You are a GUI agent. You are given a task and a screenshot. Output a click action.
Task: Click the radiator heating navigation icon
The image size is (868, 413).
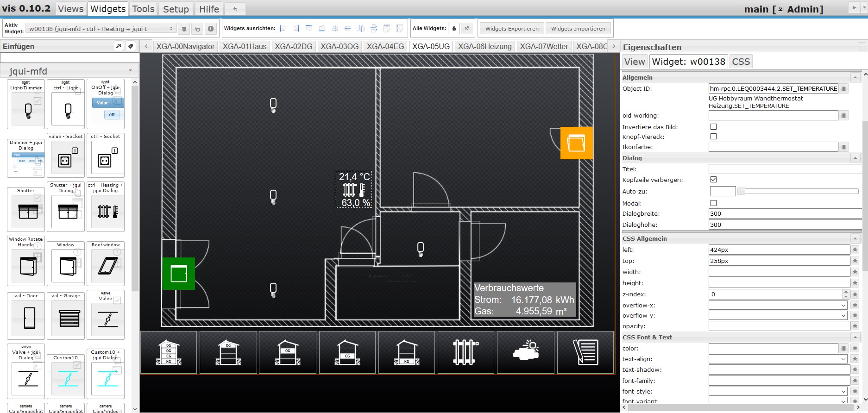[x=465, y=352]
